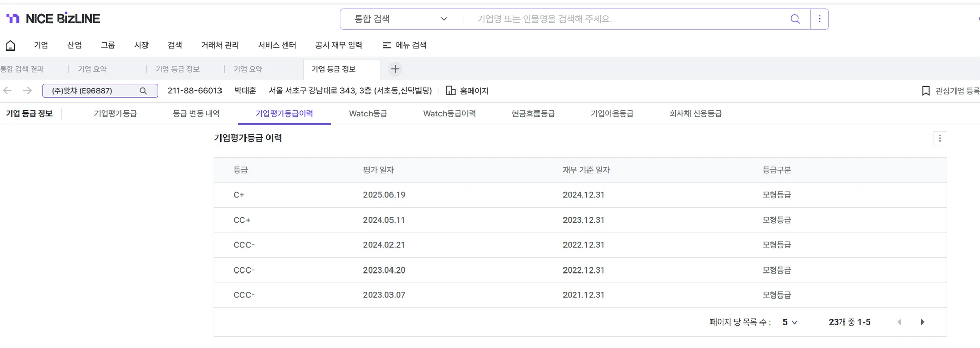The width and height of the screenshot is (980, 348).
Task: Open the 기업 menu
Action: [x=41, y=45]
